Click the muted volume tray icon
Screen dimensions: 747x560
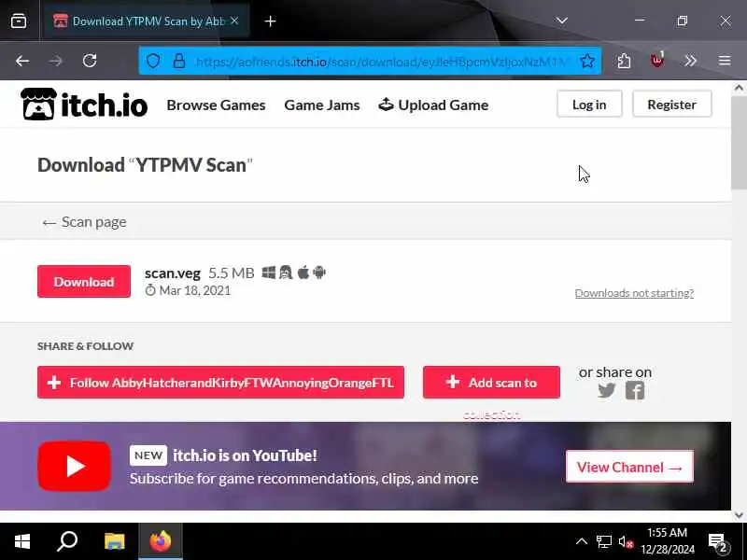[x=626, y=542]
